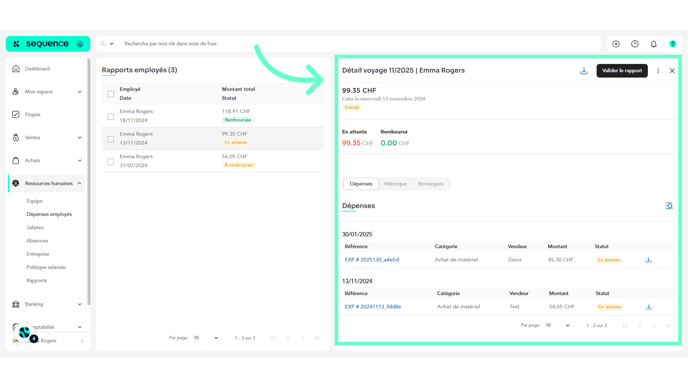Click the Projets checkmark icon
The height and width of the screenshot is (387, 688).
click(16, 115)
